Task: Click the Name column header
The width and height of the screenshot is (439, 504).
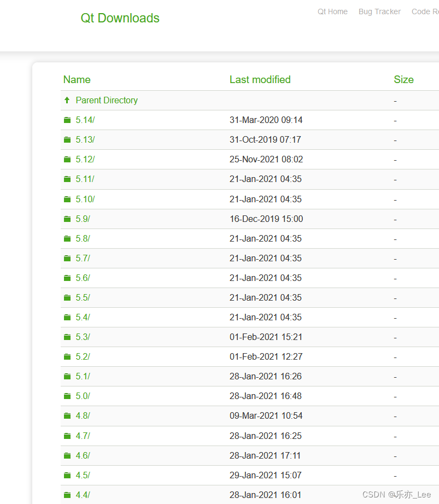Action: pyautogui.click(x=77, y=79)
